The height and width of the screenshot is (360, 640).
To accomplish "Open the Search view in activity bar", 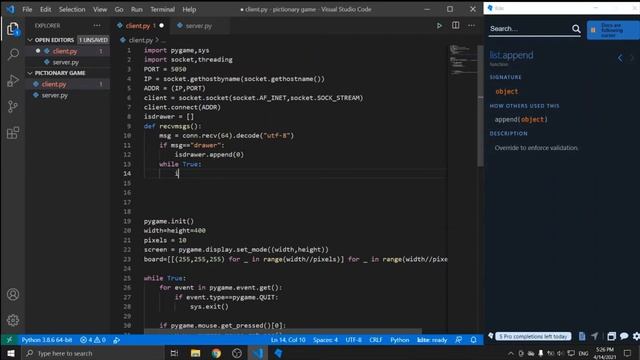I will coord(13,54).
